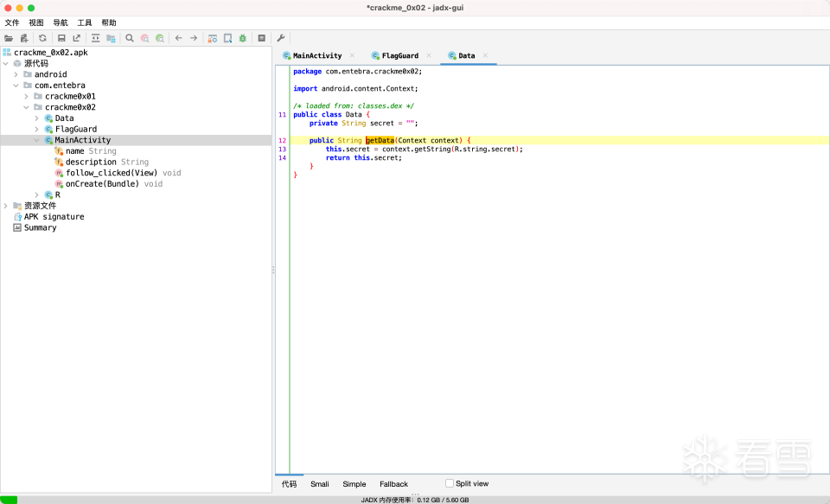This screenshot has width=830, height=504.
Task: Click the navigate forward arrow icon
Action: 194,38
